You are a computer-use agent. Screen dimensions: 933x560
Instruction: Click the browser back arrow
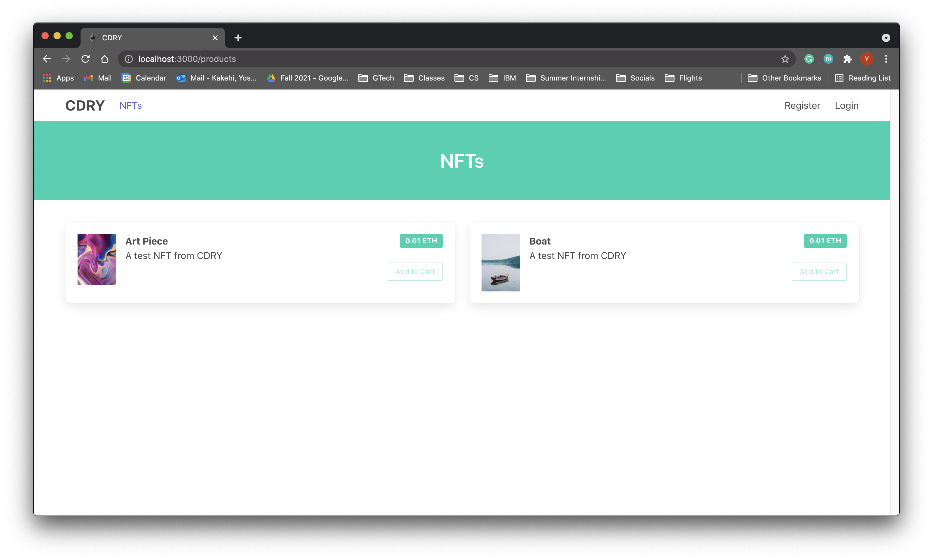47,59
